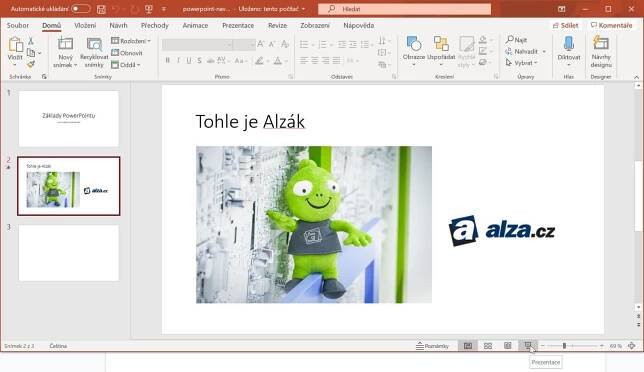644x372 pixels.
Task: Click the Cut scissors icon
Action: (x=31, y=41)
